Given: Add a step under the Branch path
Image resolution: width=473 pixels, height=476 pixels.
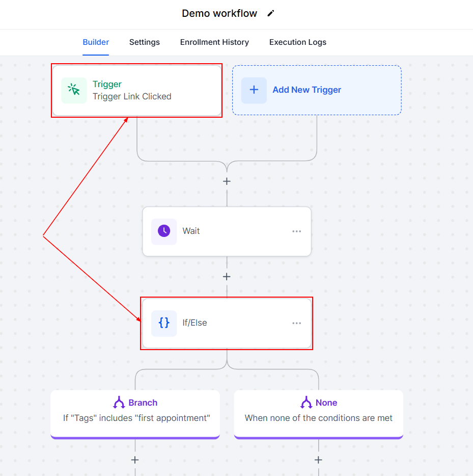Looking at the screenshot, I should pos(135,460).
